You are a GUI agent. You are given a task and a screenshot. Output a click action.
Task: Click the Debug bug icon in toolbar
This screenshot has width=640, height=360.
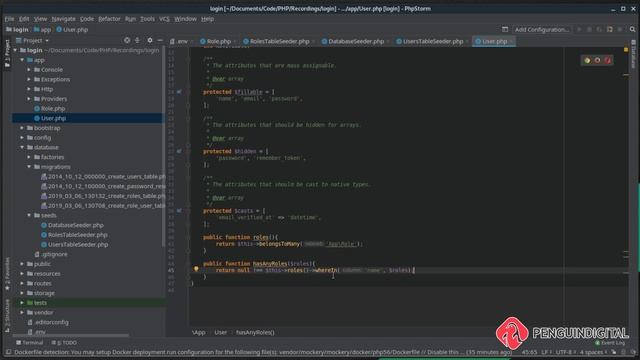coord(589,29)
